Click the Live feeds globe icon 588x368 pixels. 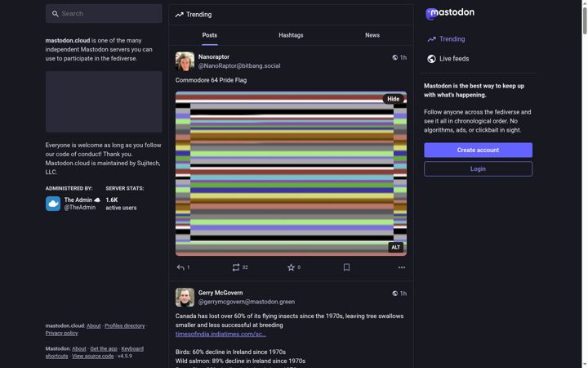point(432,59)
